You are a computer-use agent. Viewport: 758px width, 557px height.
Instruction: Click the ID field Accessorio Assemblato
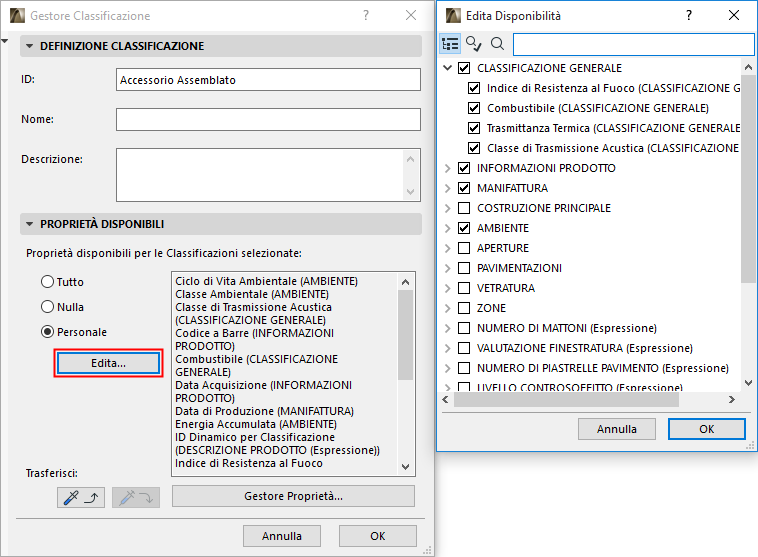268,80
